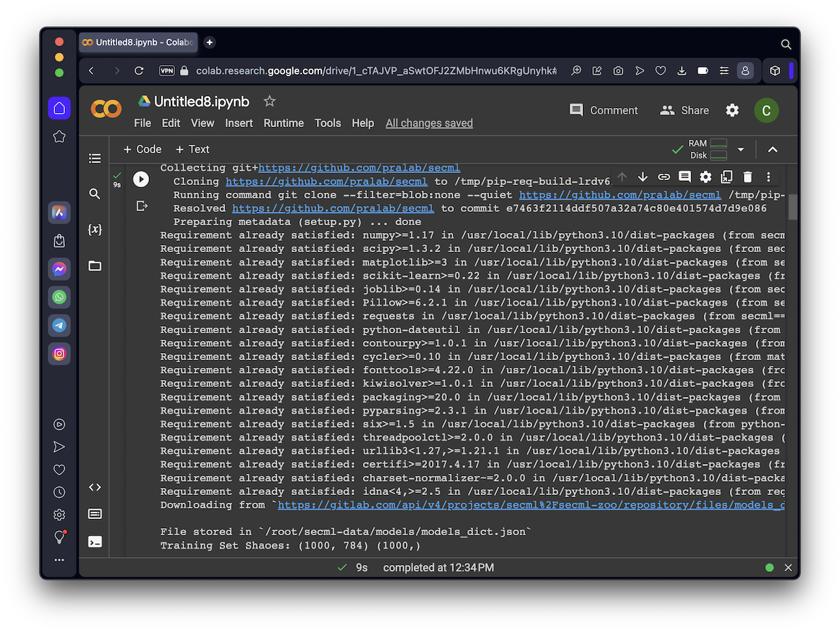The width and height of the screenshot is (840, 632).
Task: Copy link to cell using the link icon
Action: (x=664, y=177)
